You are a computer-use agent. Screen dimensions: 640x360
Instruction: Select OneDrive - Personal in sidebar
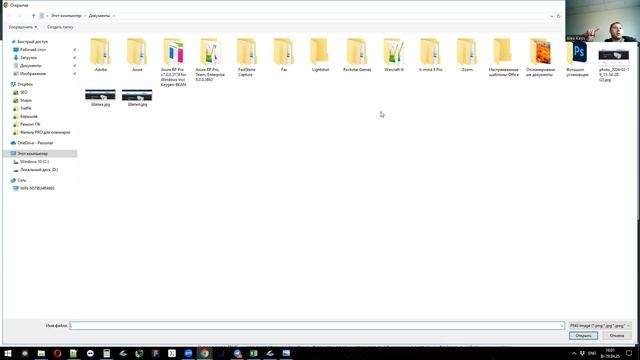tap(35, 143)
